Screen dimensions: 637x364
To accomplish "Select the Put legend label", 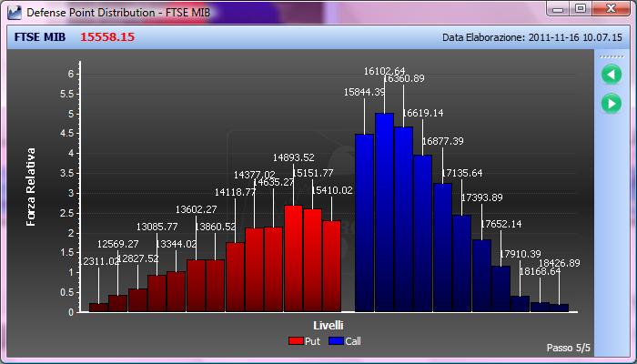I will 312,341.
